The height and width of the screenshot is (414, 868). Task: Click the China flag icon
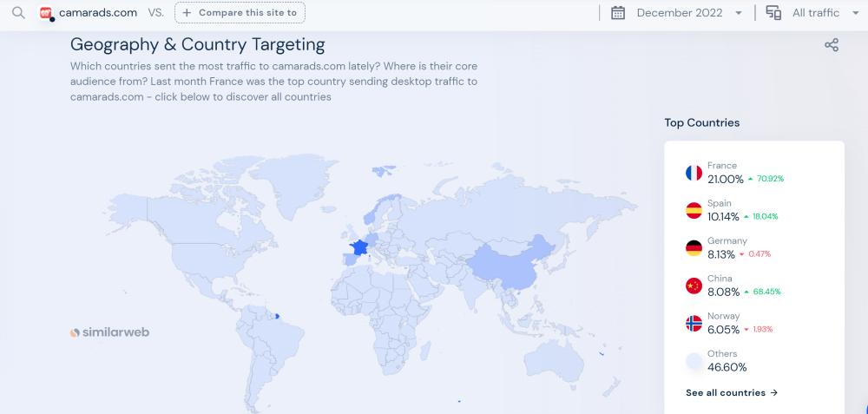(694, 286)
